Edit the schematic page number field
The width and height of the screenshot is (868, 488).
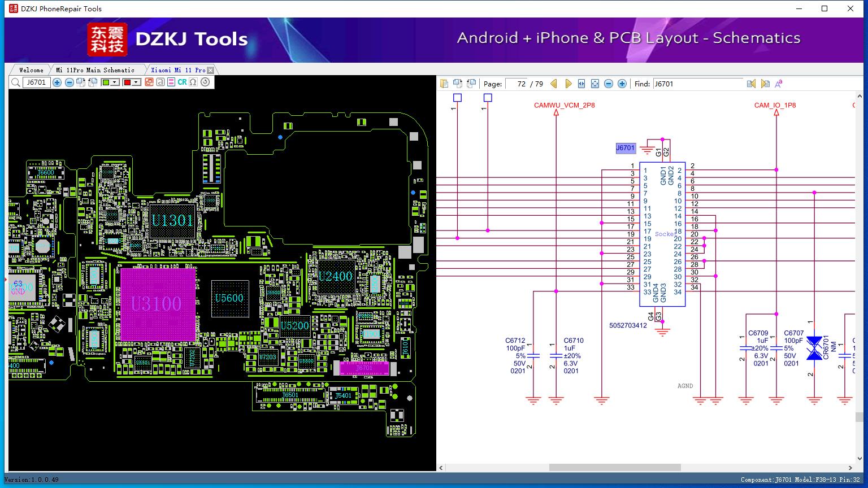(x=517, y=84)
